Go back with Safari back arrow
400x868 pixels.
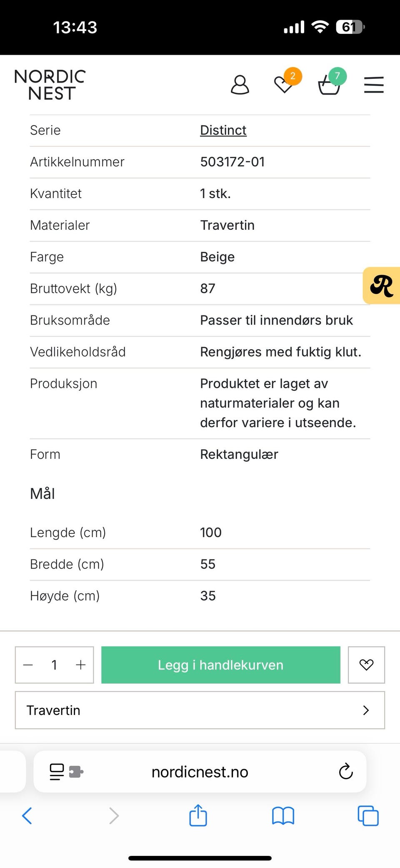pyautogui.click(x=27, y=816)
